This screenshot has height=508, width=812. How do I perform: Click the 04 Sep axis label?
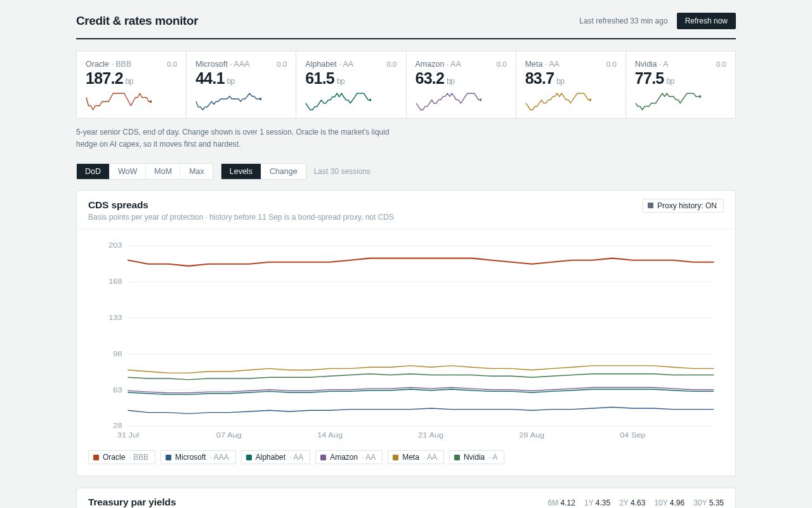[632, 435]
